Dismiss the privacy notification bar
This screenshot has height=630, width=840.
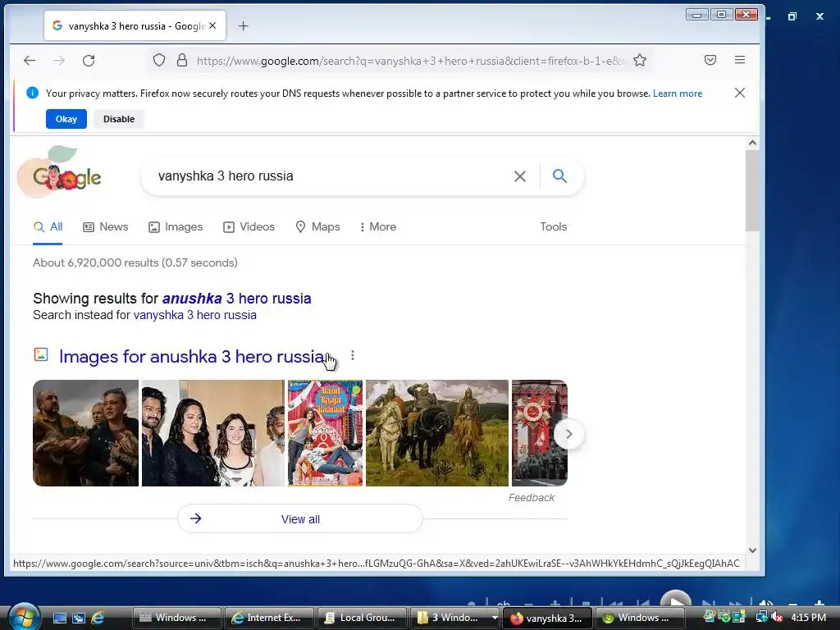click(740, 94)
